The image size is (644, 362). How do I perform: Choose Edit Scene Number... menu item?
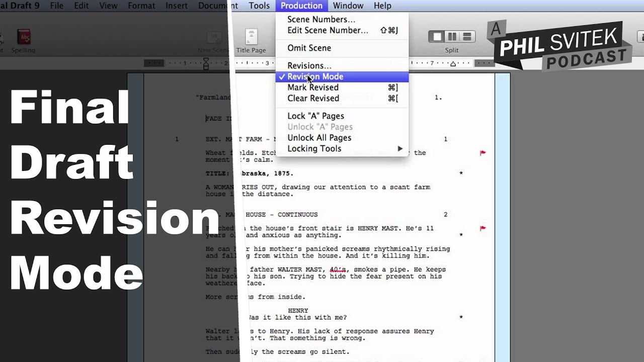pyautogui.click(x=342, y=30)
